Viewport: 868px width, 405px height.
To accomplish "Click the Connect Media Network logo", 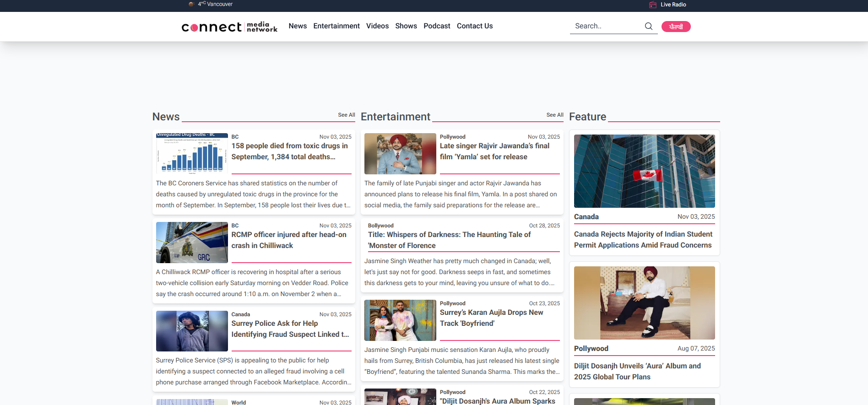I will coord(229,27).
